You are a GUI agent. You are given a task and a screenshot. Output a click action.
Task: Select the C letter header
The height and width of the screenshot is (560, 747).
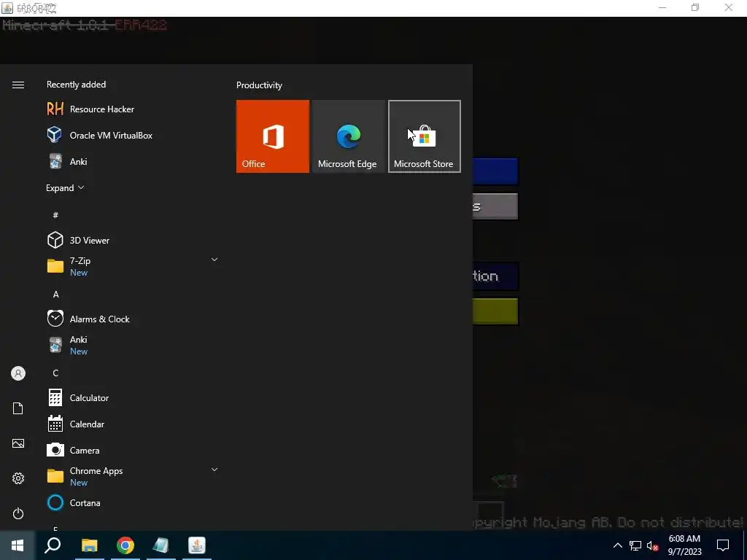coord(55,373)
